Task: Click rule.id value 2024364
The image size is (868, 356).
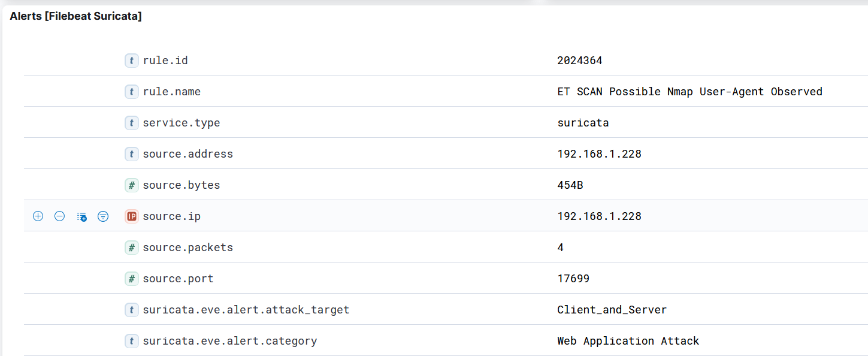Action: [x=579, y=61]
